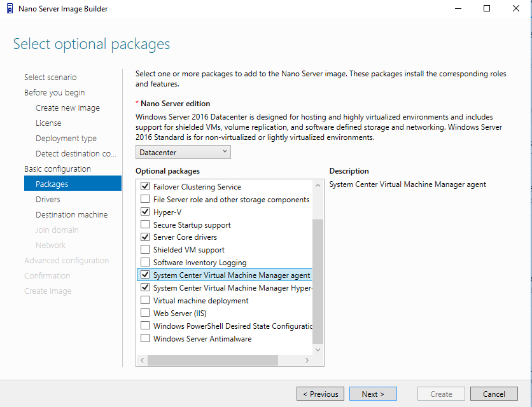Image resolution: width=532 pixels, height=407 pixels.
Task: Click the Next button
Action: [373, 394]
